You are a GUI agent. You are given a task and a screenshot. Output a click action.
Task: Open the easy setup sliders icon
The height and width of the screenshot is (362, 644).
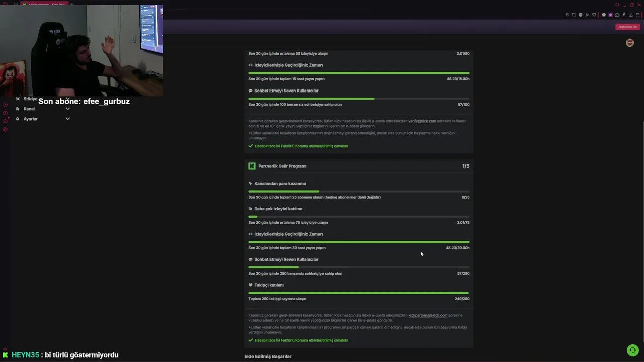pyautogui.click(x=638, y=15)
